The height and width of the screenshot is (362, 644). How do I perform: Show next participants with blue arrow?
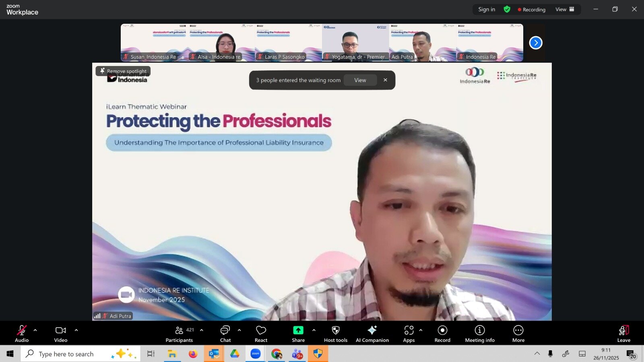pos(535,43)
